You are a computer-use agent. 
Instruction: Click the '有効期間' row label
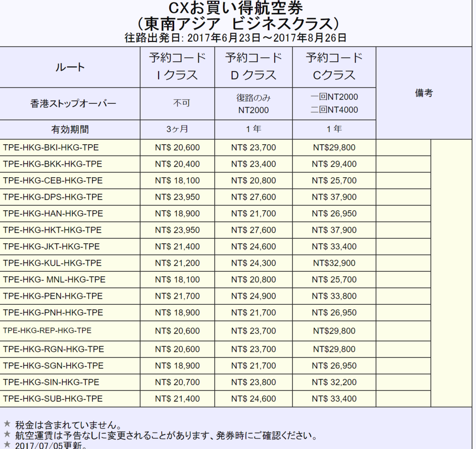point(70,129)
